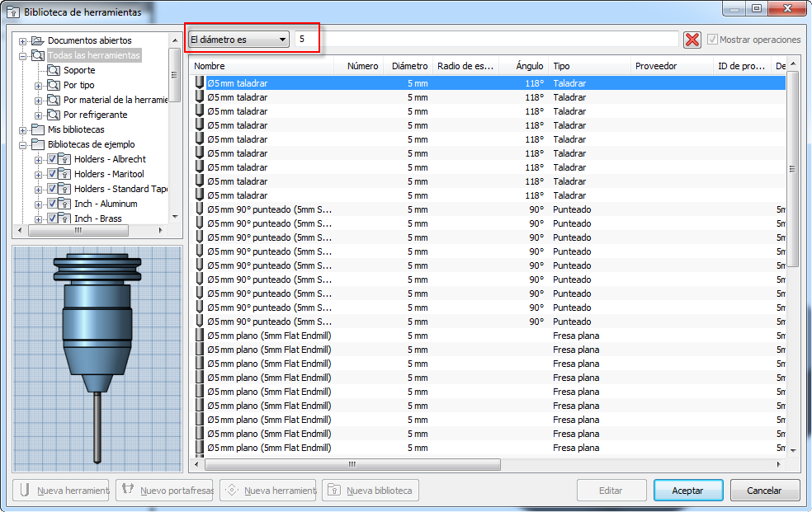The width and height of the screenshot is (812, 512).
Task: Click the Mis bibliotecas folder icon
Action: (38, 129)
